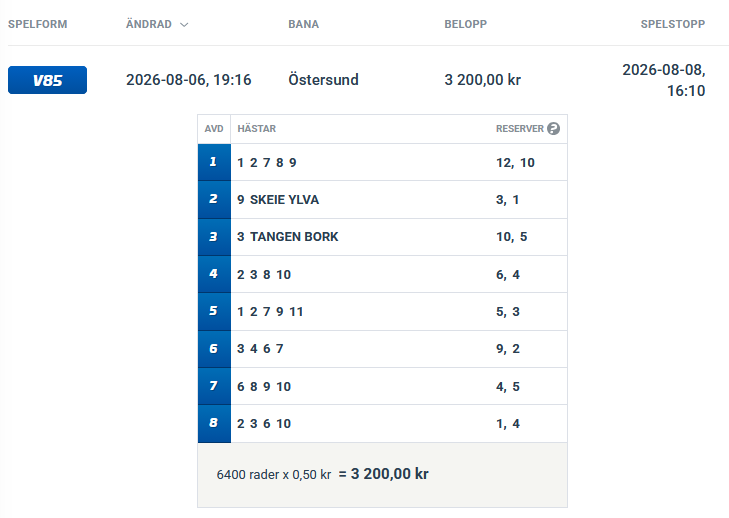Toggle sort order with the Ändrad chevron
This screenshot has width=729, height=518.
pos(184,25)
